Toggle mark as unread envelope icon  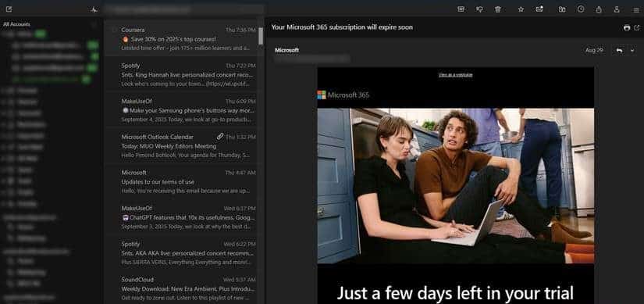[539, 9]
